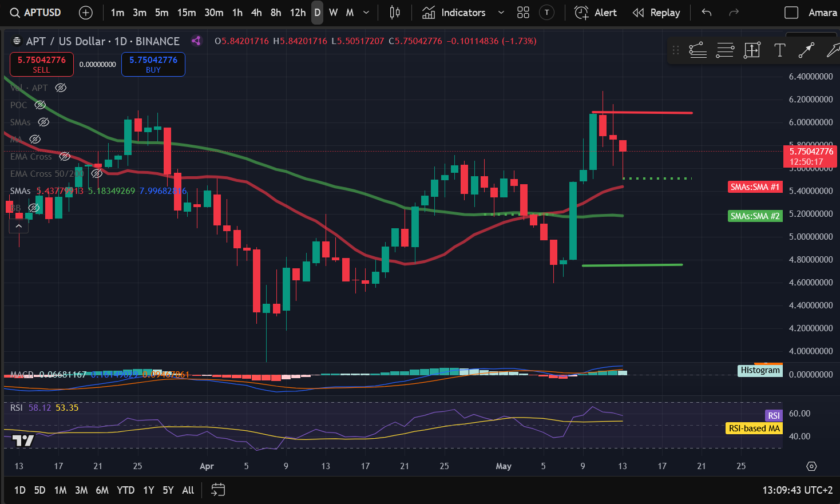This screenshot has height=504, width=840.
Task: Click the SMAs:SMA #2 price label
Action: coord(755,216)
